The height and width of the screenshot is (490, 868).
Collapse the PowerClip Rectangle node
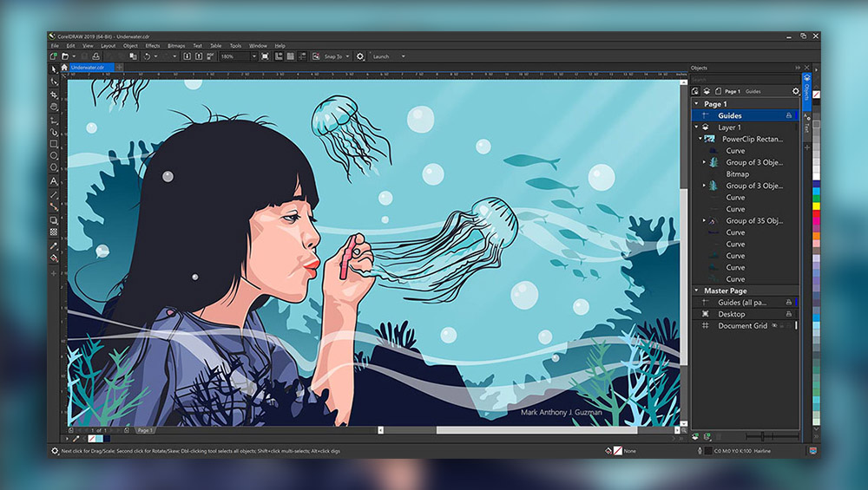[700, 139]
